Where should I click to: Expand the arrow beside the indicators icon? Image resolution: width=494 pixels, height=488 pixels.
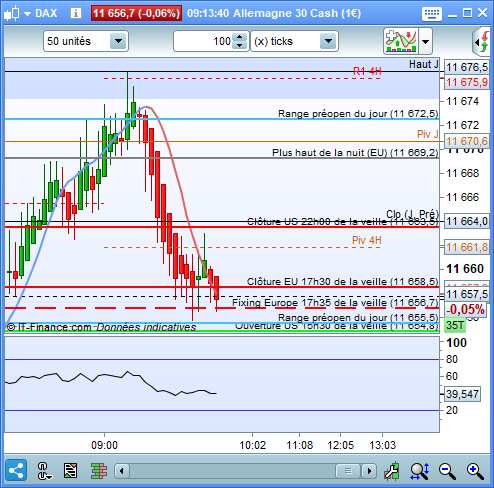tap(425, 42)
